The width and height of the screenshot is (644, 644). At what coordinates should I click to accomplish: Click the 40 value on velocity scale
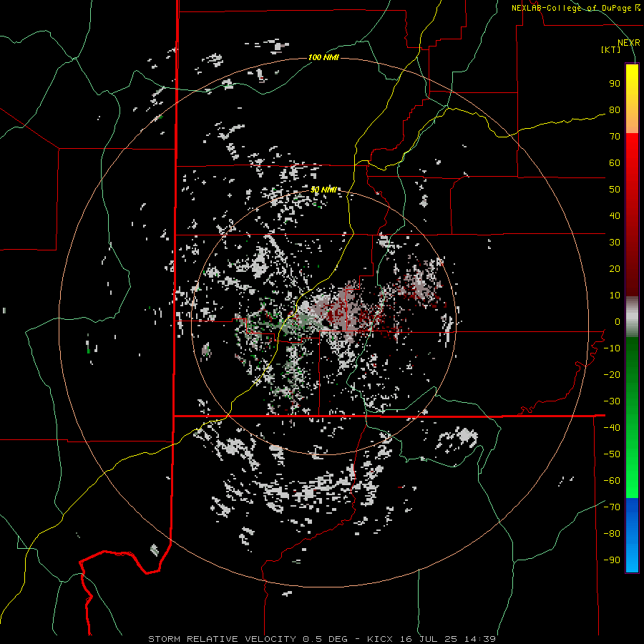(615, 215)
